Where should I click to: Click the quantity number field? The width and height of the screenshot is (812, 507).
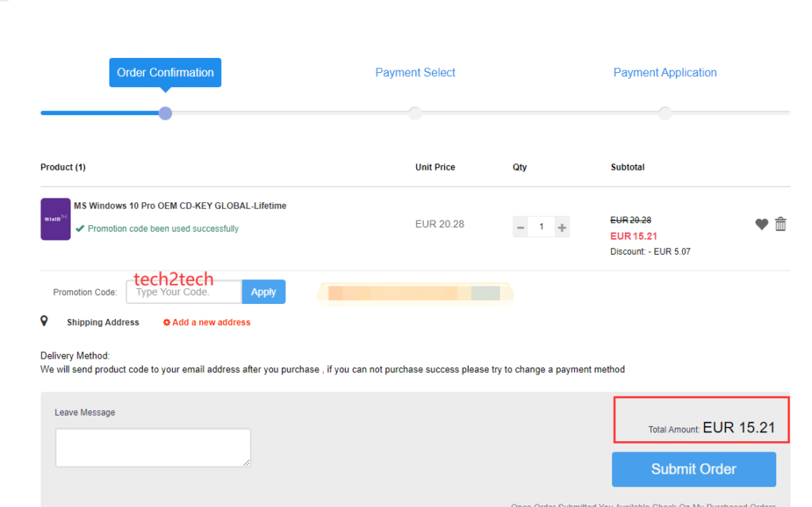(x=542, y=228)
